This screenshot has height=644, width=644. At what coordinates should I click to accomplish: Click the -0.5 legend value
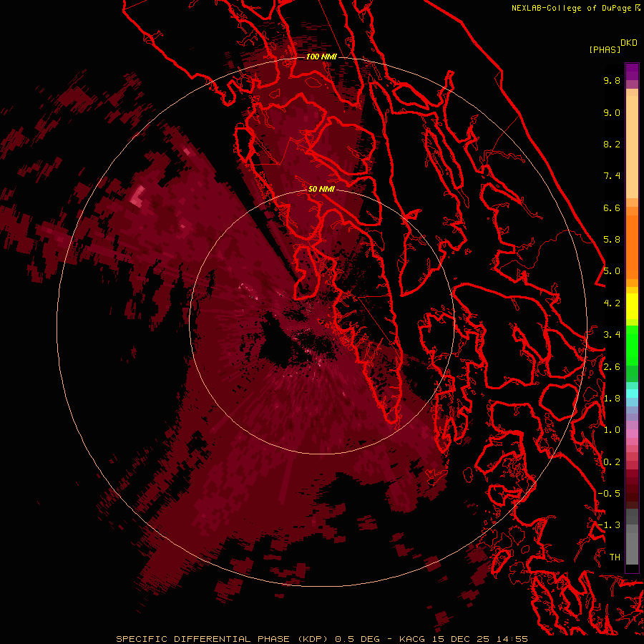point(609,494)
